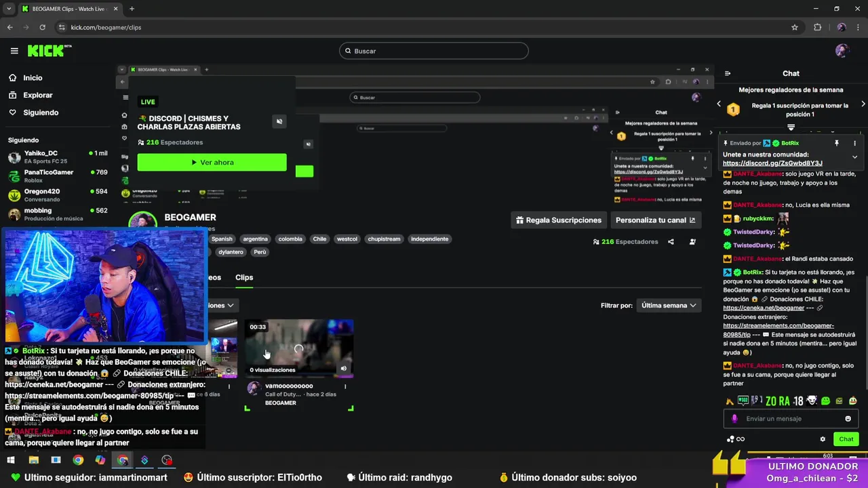Screen dimensions: 868x488
Task: Open PanaTicoGamer followed channel
Action: tap(58, 176)
